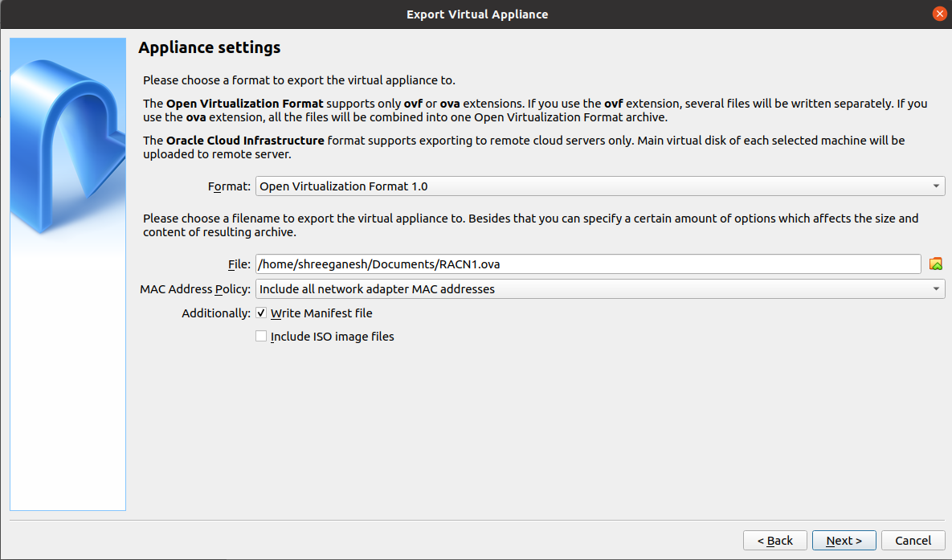Proceed with the Next button

(x=844, y=541)
